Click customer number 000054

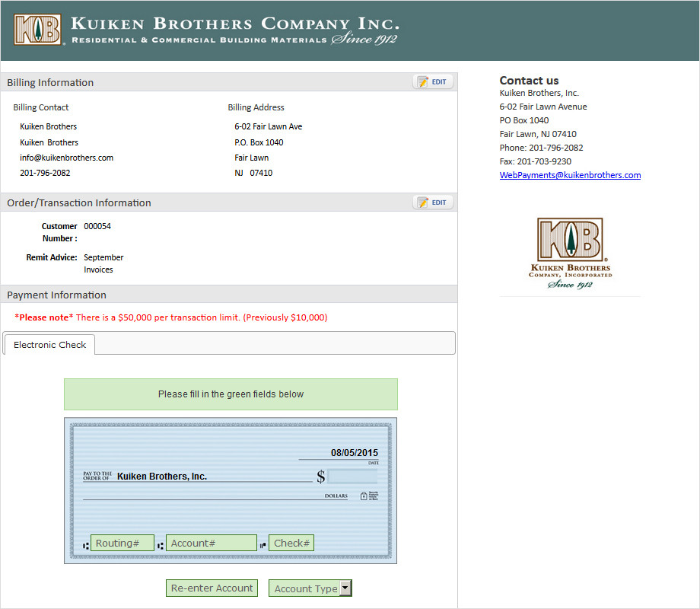pos(97,226)
